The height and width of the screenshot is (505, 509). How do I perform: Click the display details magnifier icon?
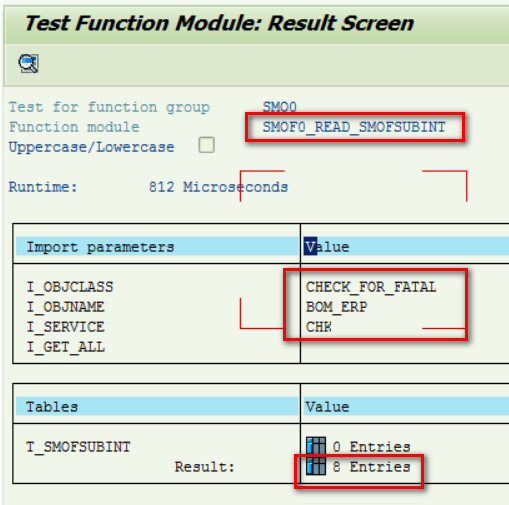click(x=29, y=63)
